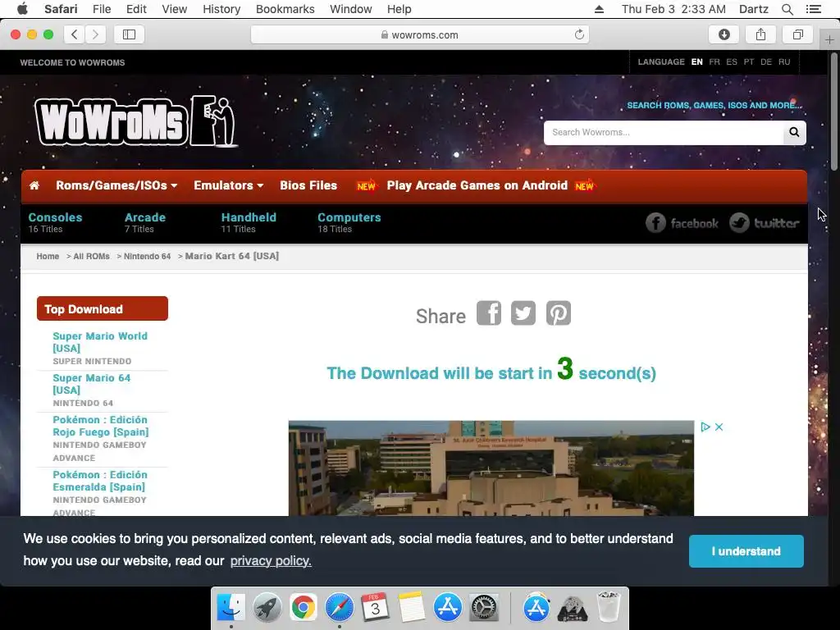The image size is (840, 630).
Task: Open Super Mario 64 [USA] top download
Action: (x=92, y=384)
